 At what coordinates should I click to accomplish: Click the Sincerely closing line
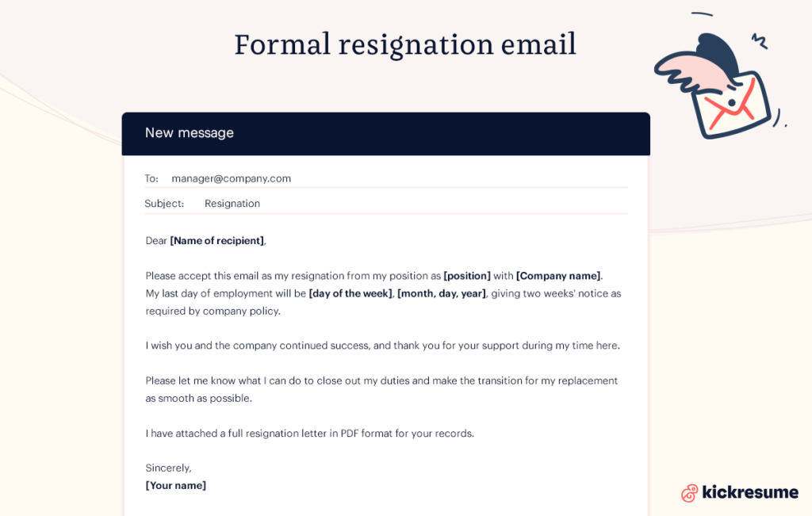(x=168, y=468)
